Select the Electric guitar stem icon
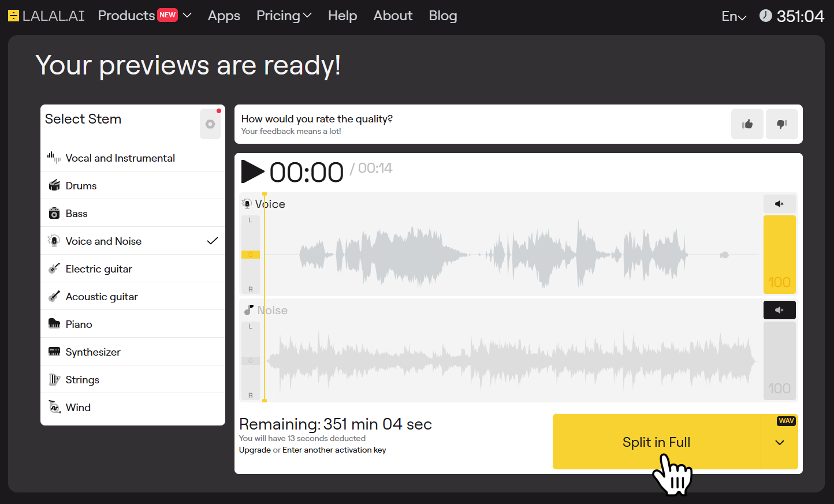The height and width of the screenshot is (504, 834). tap(54, 268)
